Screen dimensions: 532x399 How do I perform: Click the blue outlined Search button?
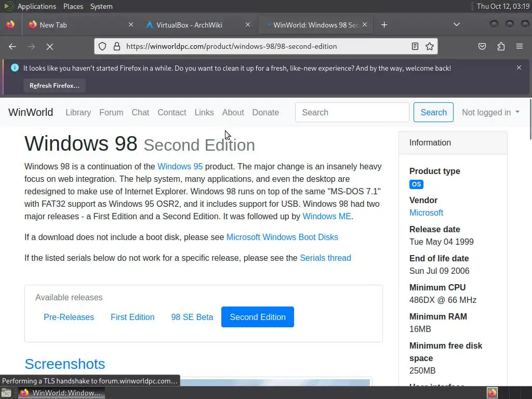(434, 112)
